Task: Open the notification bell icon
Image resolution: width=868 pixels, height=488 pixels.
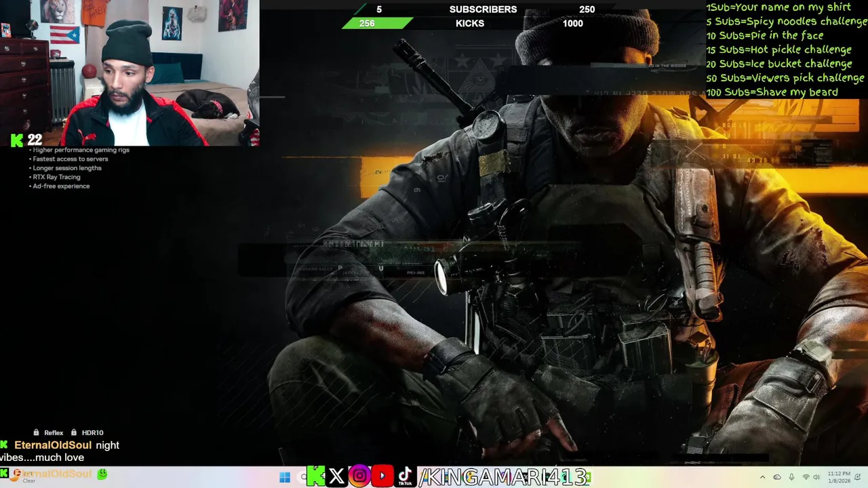Action: tap(858, 477)
